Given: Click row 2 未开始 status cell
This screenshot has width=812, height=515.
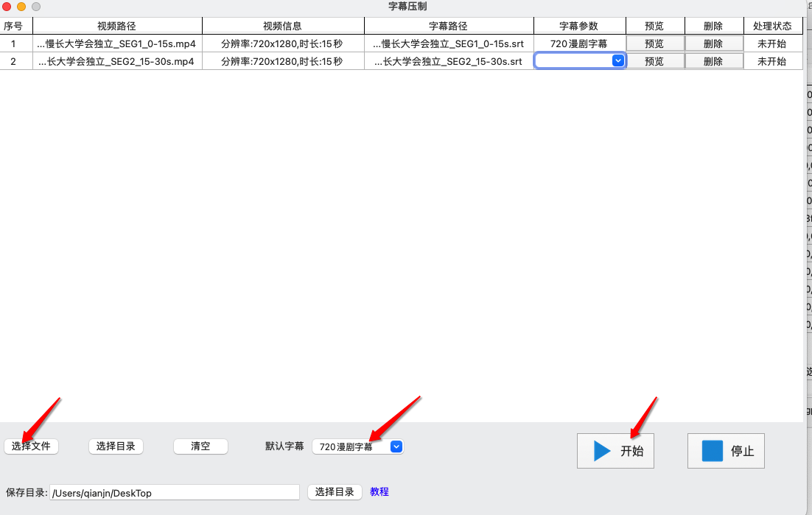Looking at the screenshot, I should pyautogui.click(x=773, y=61).
